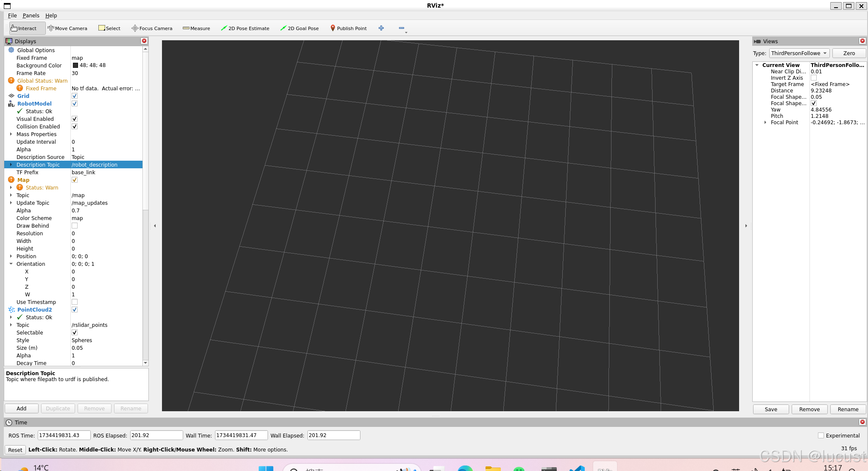This screenshot has height=471, width=868.
Task: Click the Rename view button
Action: [848, 409]
